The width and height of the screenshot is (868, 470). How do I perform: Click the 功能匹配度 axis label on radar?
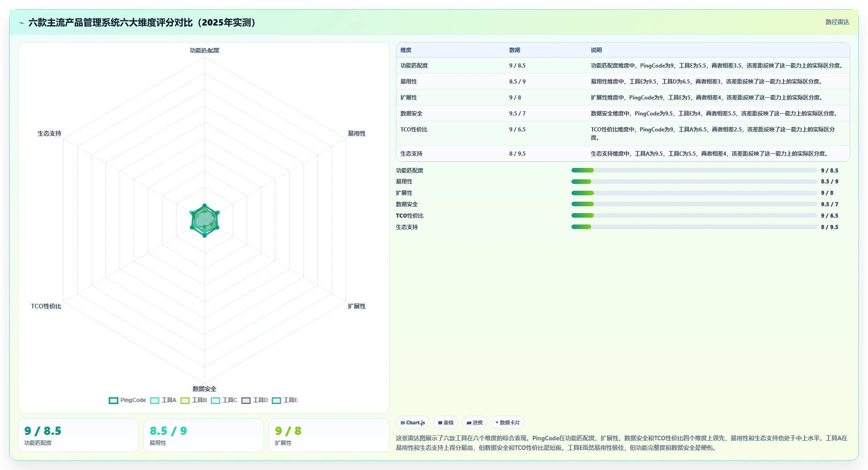pyautogui.click(x=204, y=50)
